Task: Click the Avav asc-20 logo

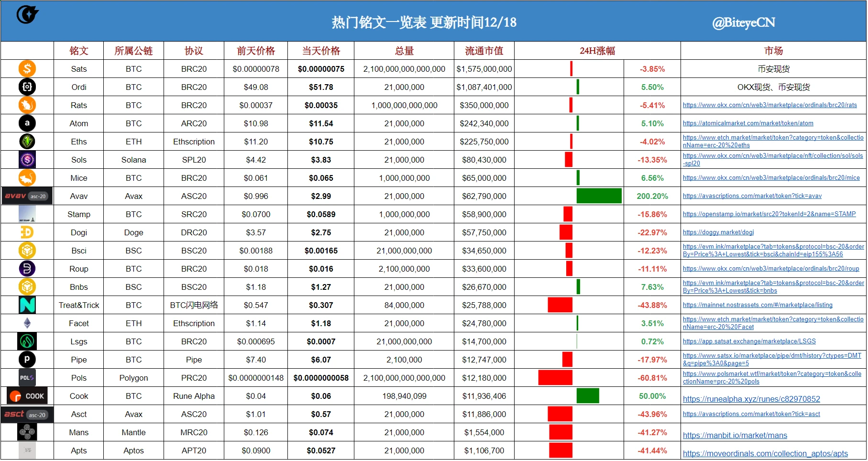Action: (x=27, y=196)
